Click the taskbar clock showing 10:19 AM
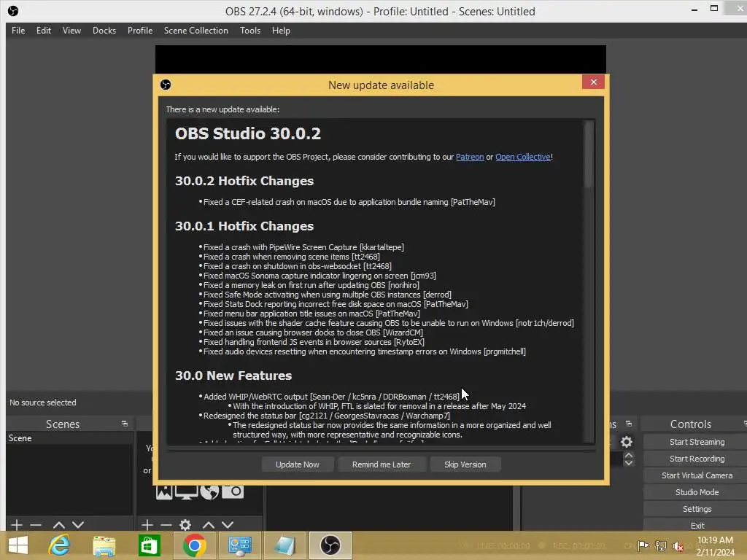 tap(715, 545)
